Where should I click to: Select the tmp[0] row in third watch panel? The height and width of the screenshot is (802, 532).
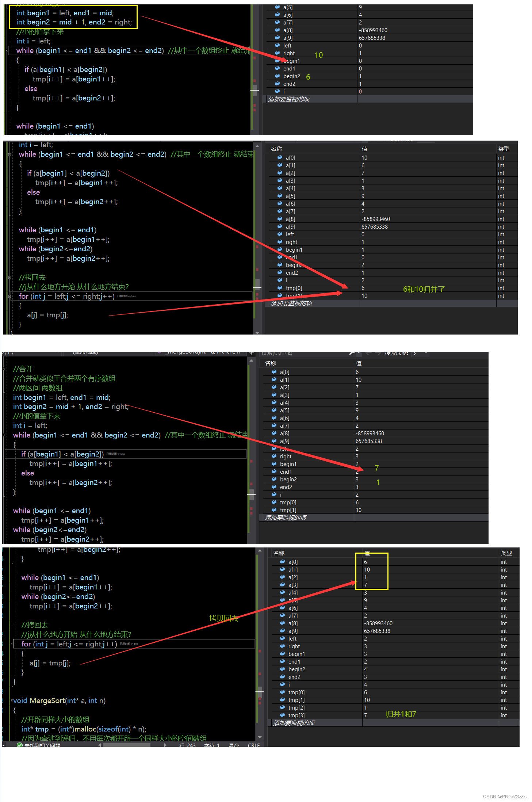375,503
